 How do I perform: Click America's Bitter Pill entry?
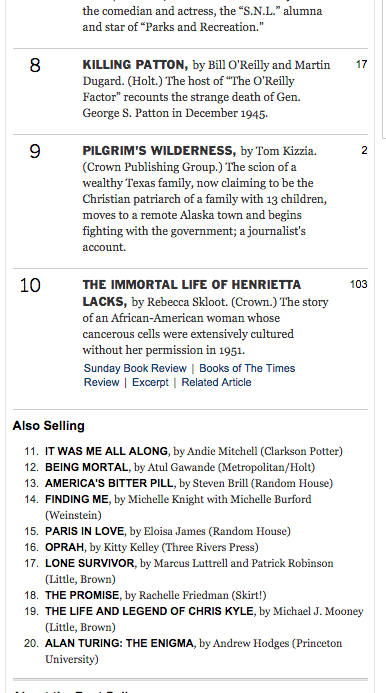pos(110,483)
